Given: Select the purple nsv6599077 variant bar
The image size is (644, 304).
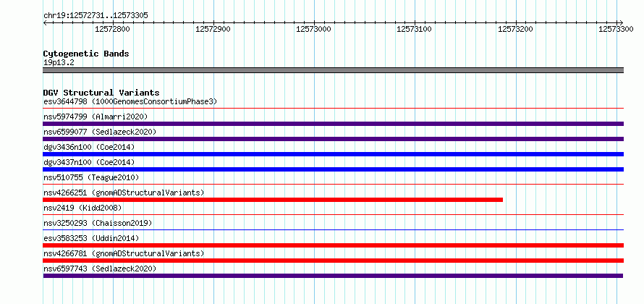Looking at the screenshot, I should pyautogui.click(x=333, y=139).
